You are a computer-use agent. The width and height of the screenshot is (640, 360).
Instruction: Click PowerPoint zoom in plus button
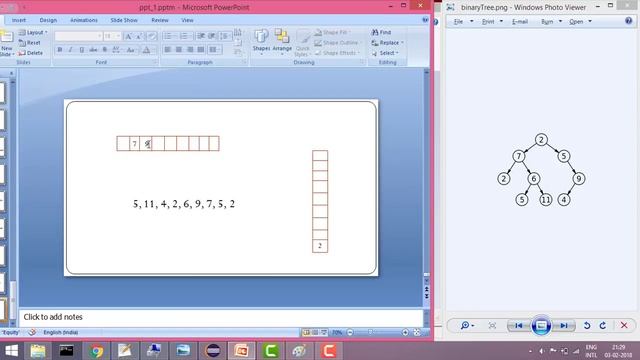click(x=405, y=333)
